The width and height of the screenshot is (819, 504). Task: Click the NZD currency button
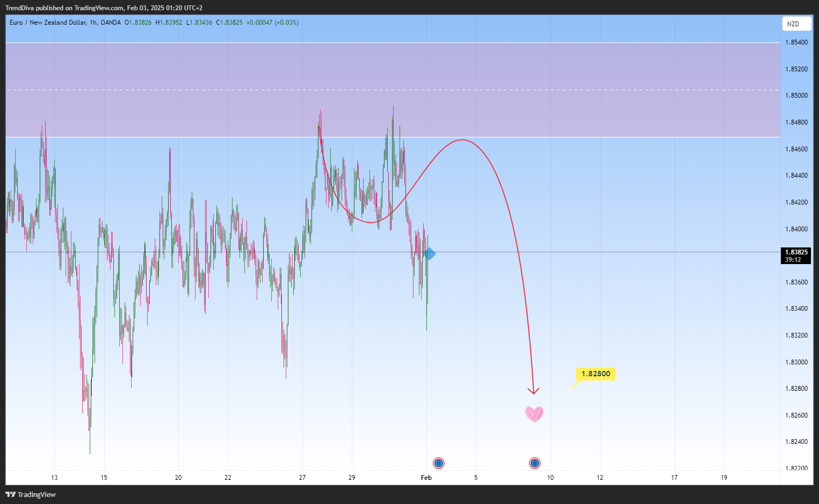point(797,24)
